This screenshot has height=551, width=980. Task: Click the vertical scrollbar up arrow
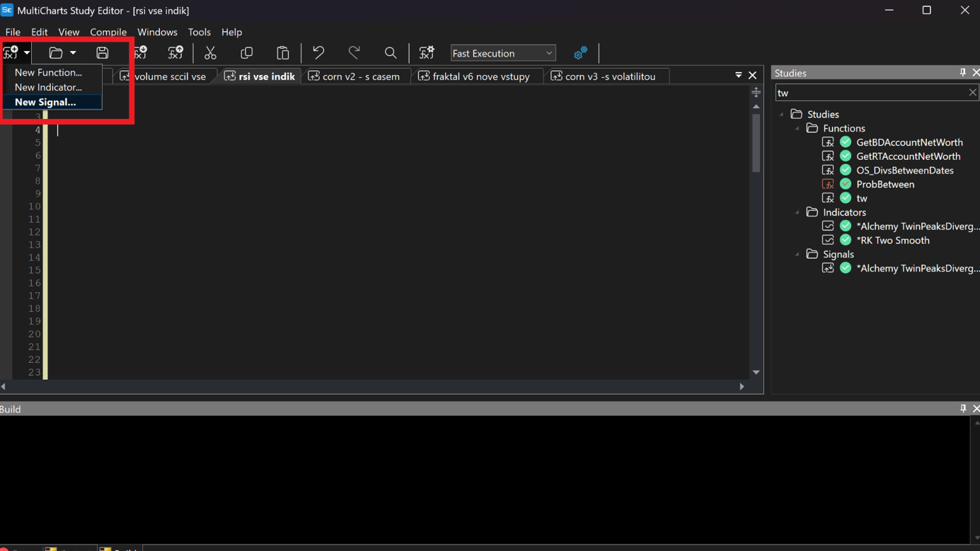point(756,107)
